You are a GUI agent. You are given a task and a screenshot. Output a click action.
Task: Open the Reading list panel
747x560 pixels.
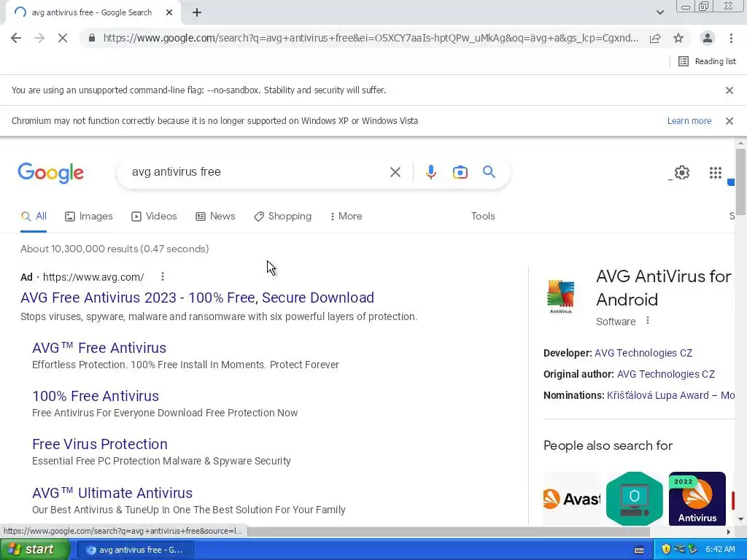pyautogui.click(x=707, y=61)
